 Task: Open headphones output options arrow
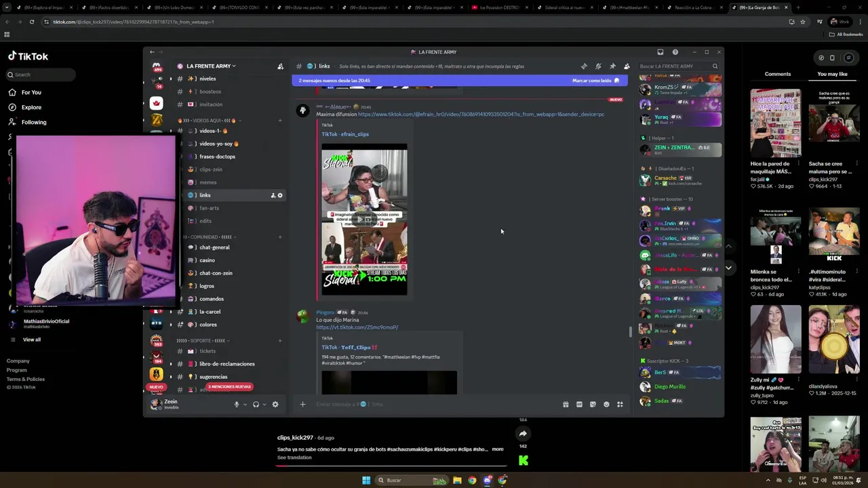click(264, 405)
